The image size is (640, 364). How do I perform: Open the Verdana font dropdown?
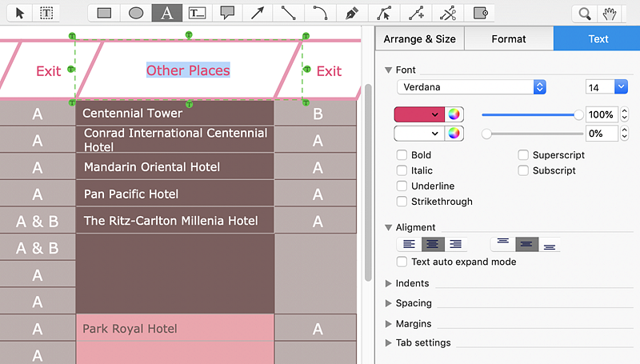pyautogui.click(x=471, y=87)
